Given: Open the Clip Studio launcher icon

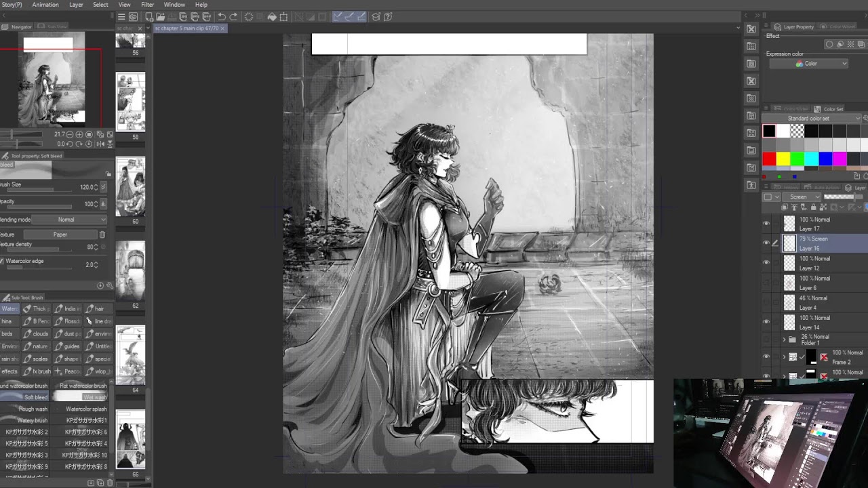Looking at the screenshot, I should pos(134,17).
